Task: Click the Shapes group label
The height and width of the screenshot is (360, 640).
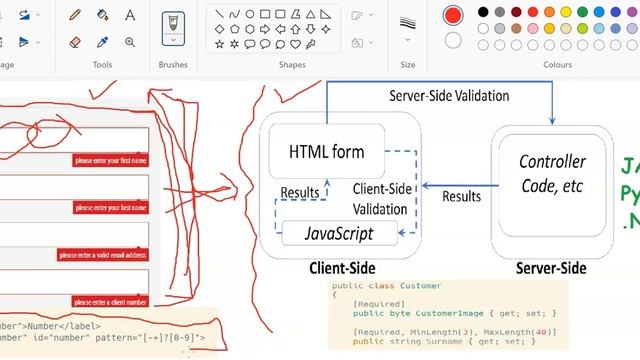Action: point(292,64)
